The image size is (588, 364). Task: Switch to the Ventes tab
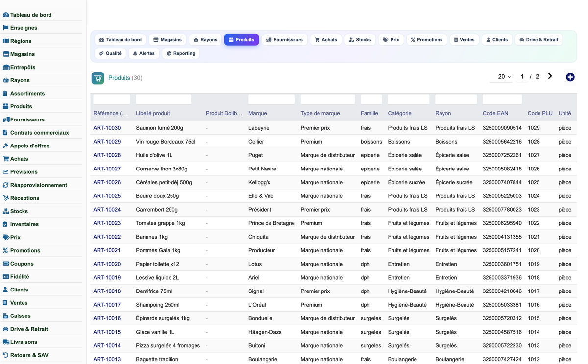click(464, 40)
